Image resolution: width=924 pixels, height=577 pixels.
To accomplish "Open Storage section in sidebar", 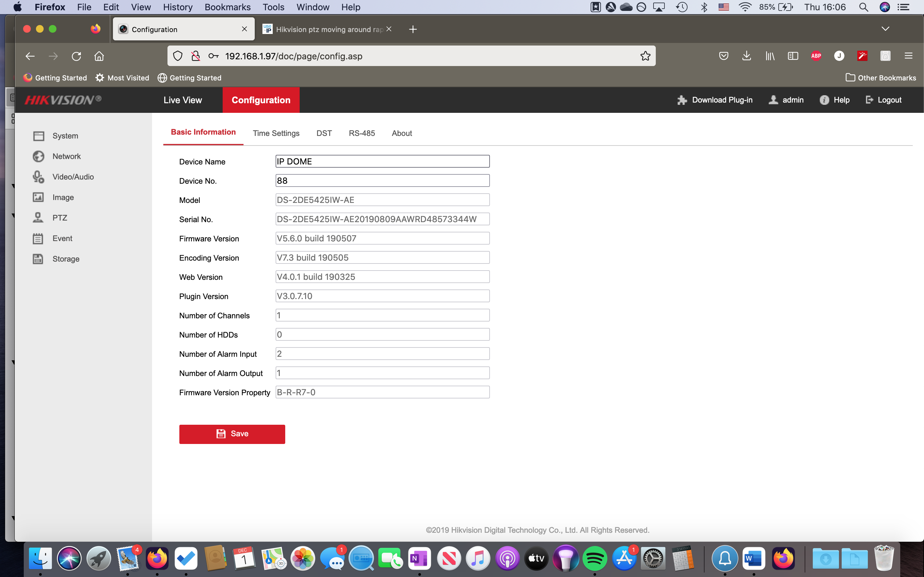I will point(66,259).
